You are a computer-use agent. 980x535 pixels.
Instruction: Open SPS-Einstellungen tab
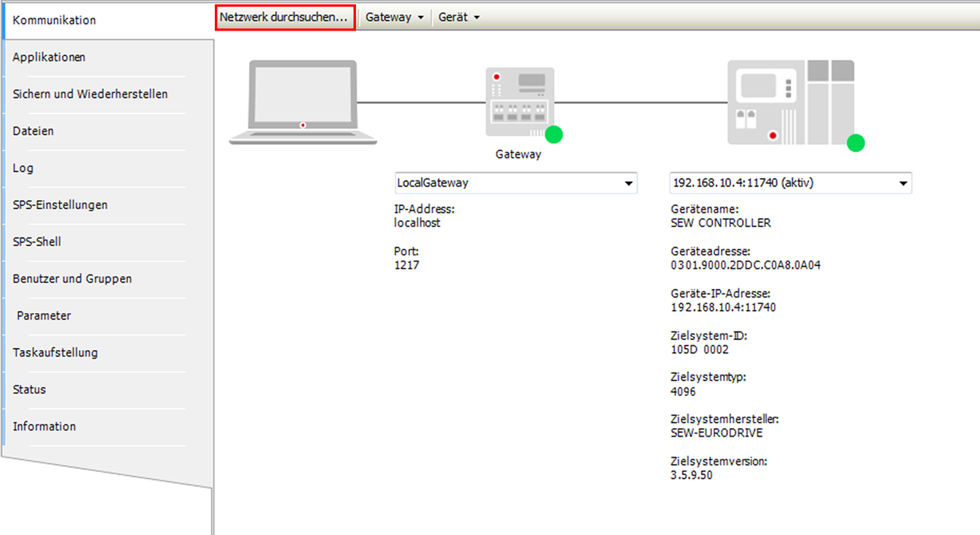point(60,205)
